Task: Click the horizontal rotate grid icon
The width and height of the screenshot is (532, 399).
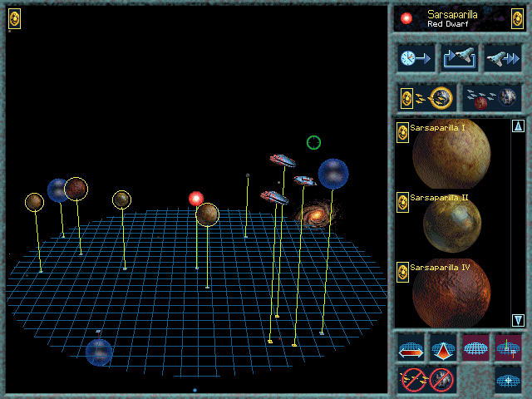Action: pyautogui.click(x=411, y=348)
